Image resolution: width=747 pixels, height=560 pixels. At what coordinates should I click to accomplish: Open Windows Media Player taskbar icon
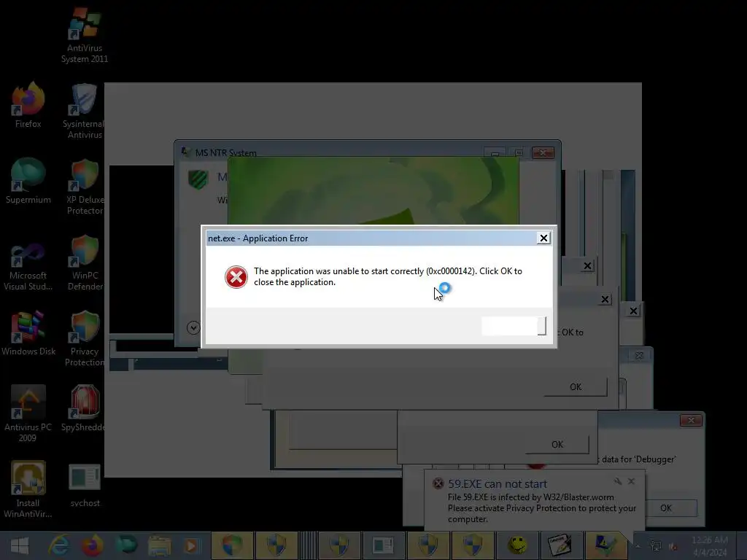tap(193, 545)
